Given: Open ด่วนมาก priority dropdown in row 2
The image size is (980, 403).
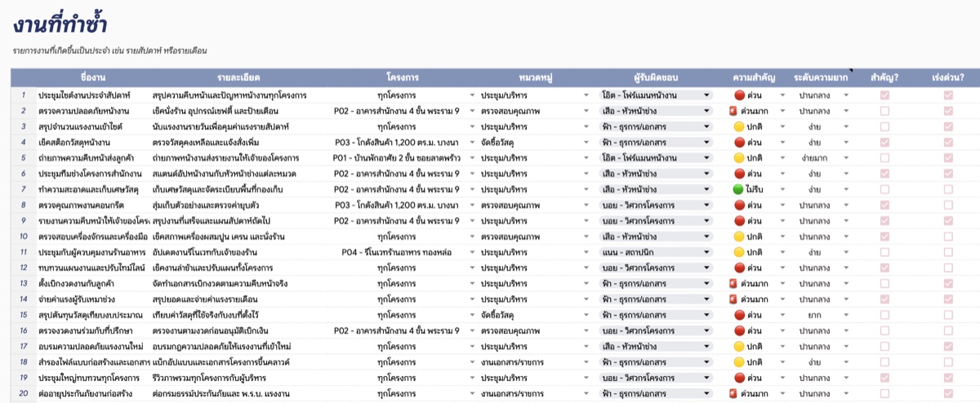Looking at the screenshot, I should pos(783,111).
